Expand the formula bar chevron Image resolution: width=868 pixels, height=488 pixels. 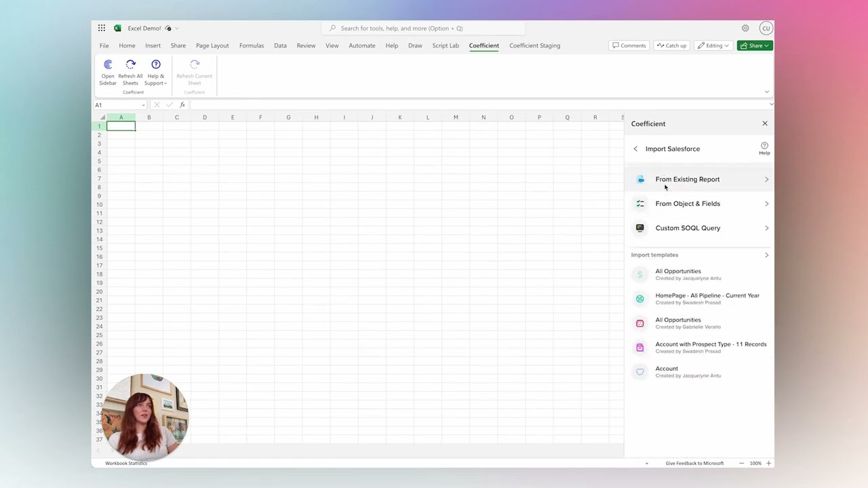click(771, 104)
